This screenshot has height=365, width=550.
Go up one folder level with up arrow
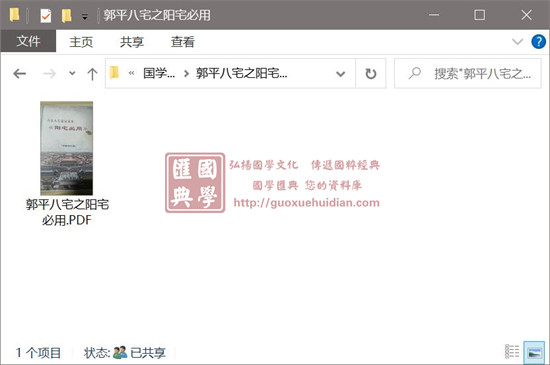[92, 74]
